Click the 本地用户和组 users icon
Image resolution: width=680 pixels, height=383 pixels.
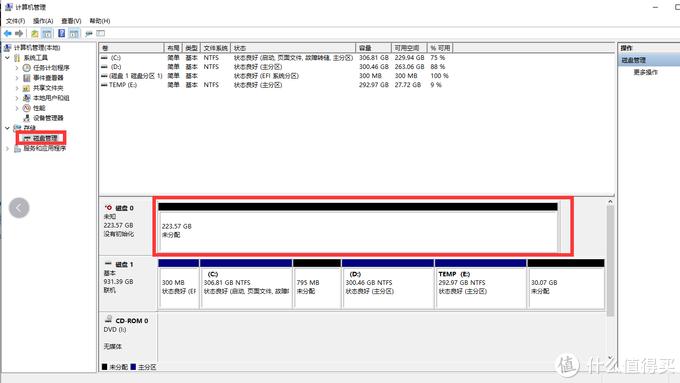pyautogui.click(x=26, y=98)
